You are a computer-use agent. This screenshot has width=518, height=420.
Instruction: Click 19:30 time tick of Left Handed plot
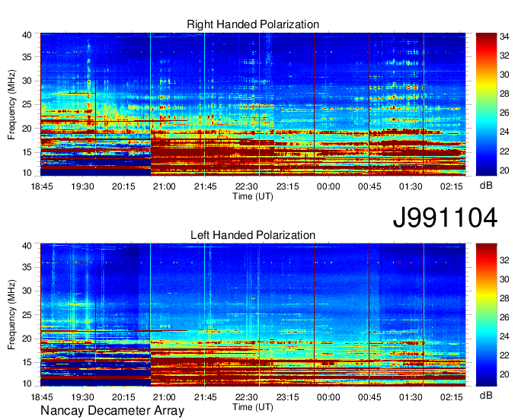point(82,397)
